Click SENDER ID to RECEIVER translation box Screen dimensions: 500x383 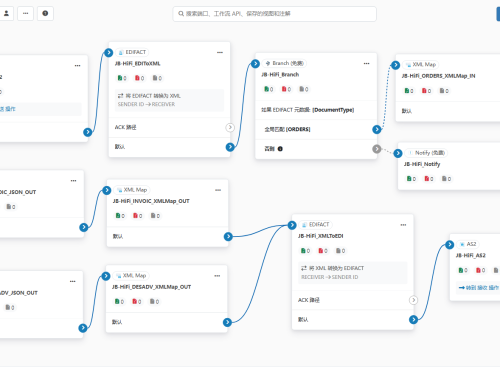coord(169,100)
